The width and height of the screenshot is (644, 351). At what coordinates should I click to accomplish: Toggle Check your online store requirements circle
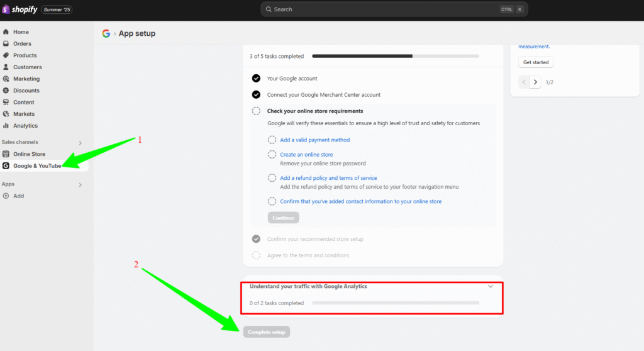click(x=256, y=111)
